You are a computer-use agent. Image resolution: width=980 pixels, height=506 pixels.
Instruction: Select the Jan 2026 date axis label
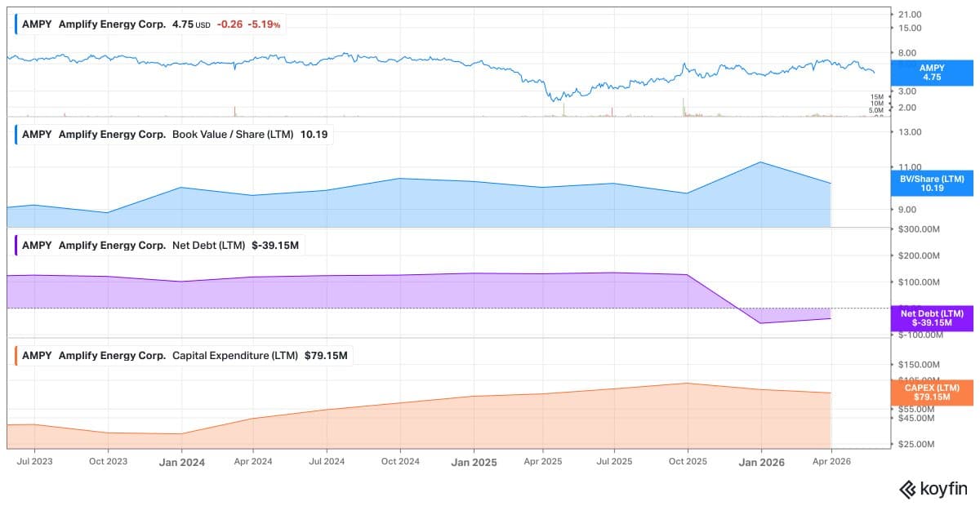(x=761, y=462)
